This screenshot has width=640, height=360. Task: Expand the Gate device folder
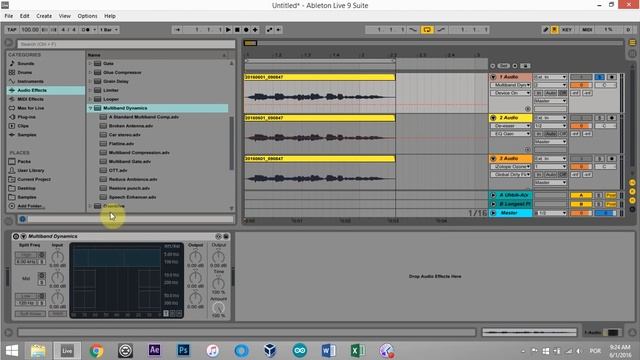90,63
